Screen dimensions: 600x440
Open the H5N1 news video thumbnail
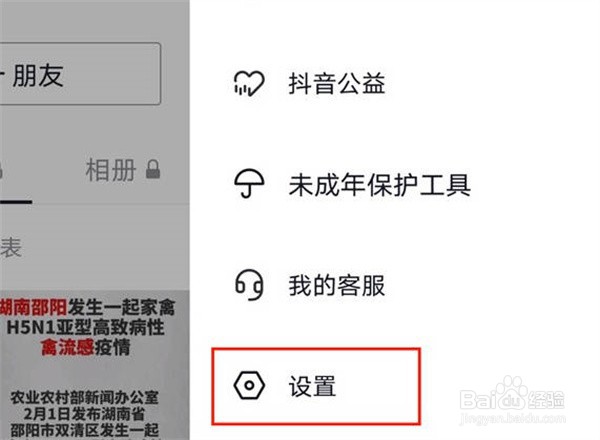[x=95, y=365]
